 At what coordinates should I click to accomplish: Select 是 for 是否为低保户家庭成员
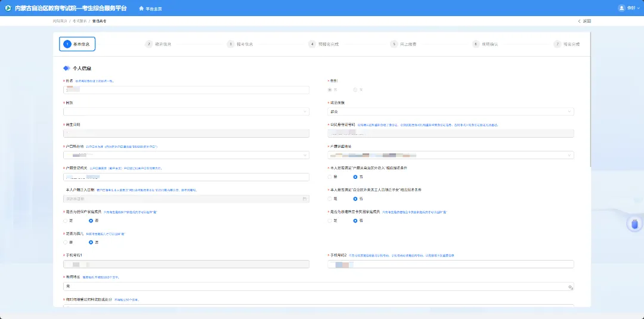(x=66, y=221)
